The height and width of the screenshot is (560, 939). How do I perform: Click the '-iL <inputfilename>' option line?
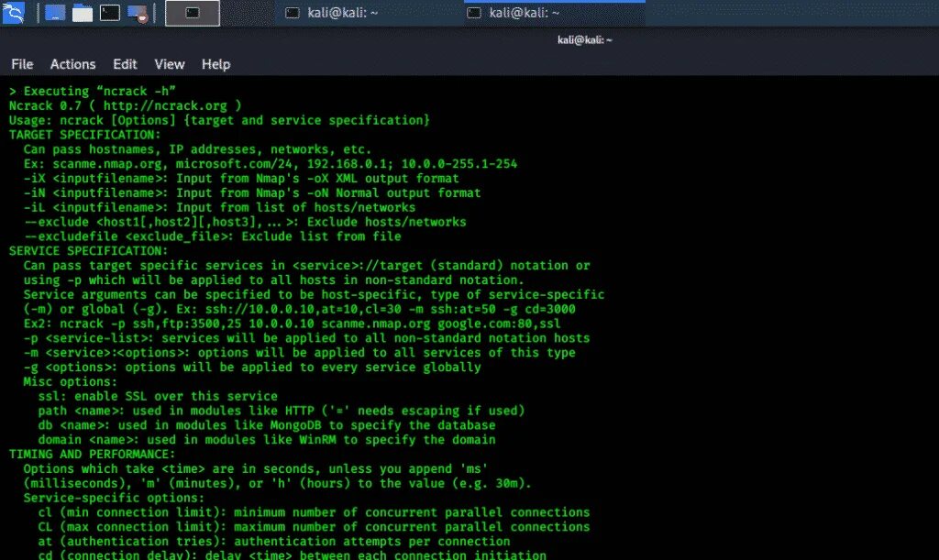pyautogui.click(x=219, y=207)
